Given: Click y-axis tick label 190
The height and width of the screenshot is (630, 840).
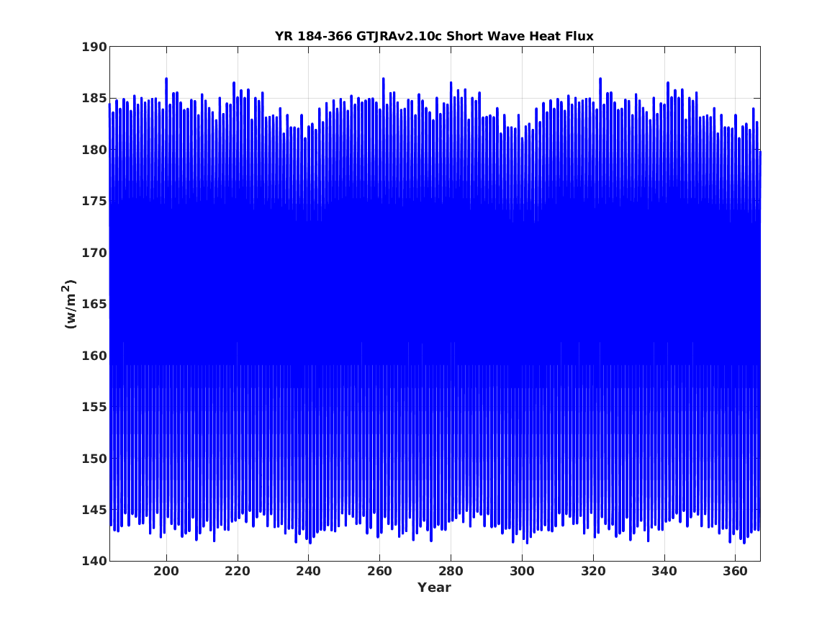Looking at the screenshot, I should click(94, 47).
